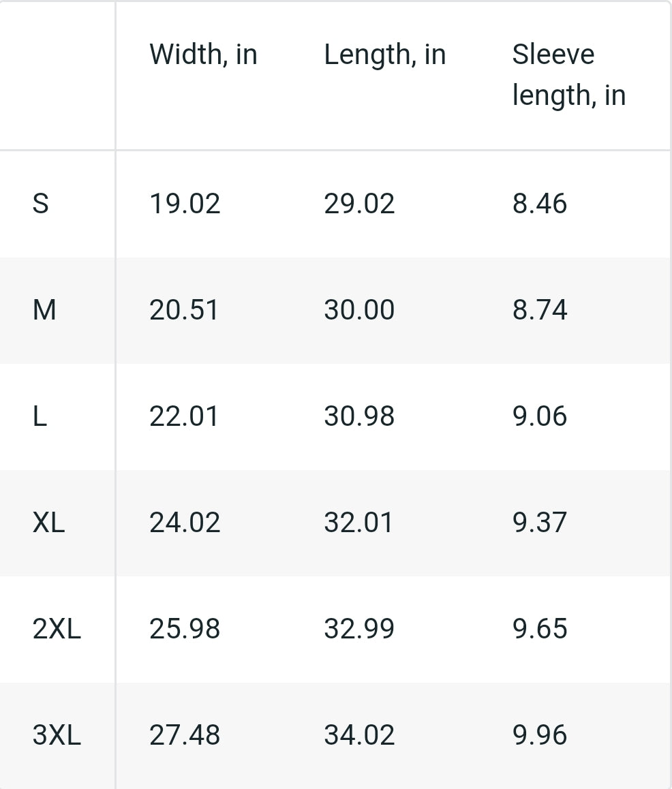The image size is (672, 789).
Task: Click sleeve length value 9.06
Action: click(x=539, y=416)
